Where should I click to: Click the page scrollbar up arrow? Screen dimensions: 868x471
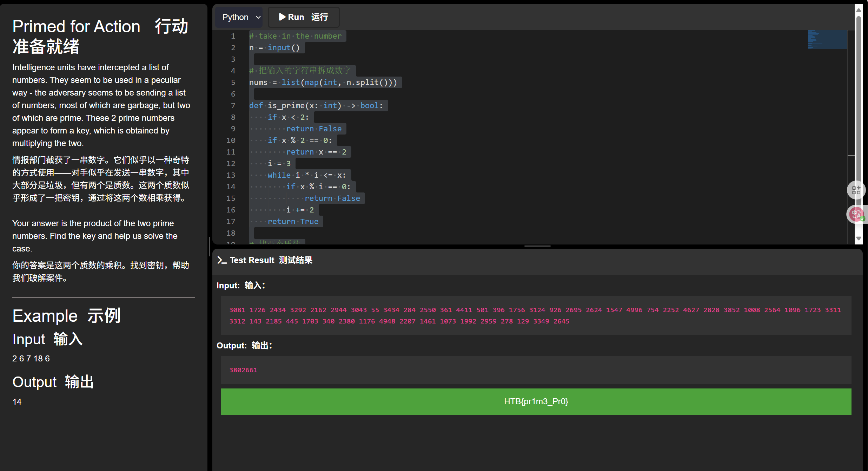point(859,10)
